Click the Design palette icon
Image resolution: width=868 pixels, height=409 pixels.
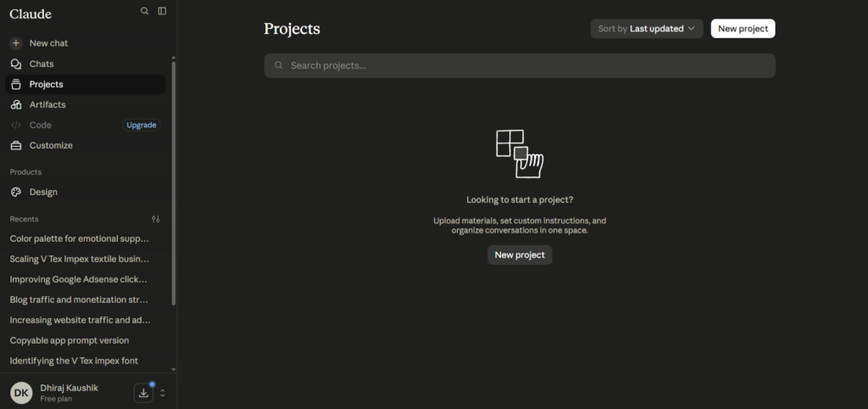coord(16,192)
